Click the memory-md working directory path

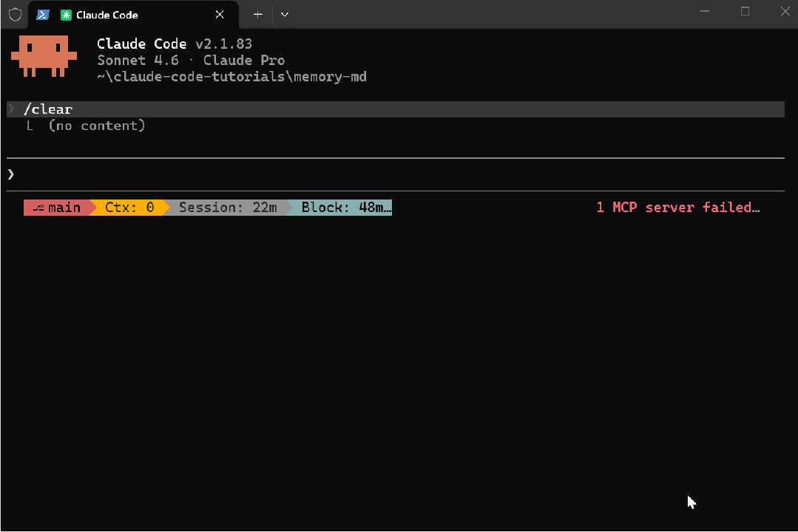coord(231,76)
